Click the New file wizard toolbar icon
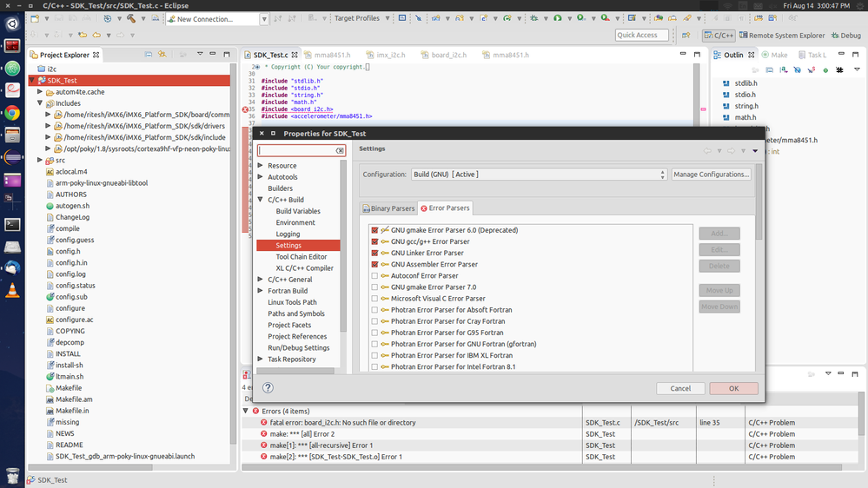 coord(35,18)
